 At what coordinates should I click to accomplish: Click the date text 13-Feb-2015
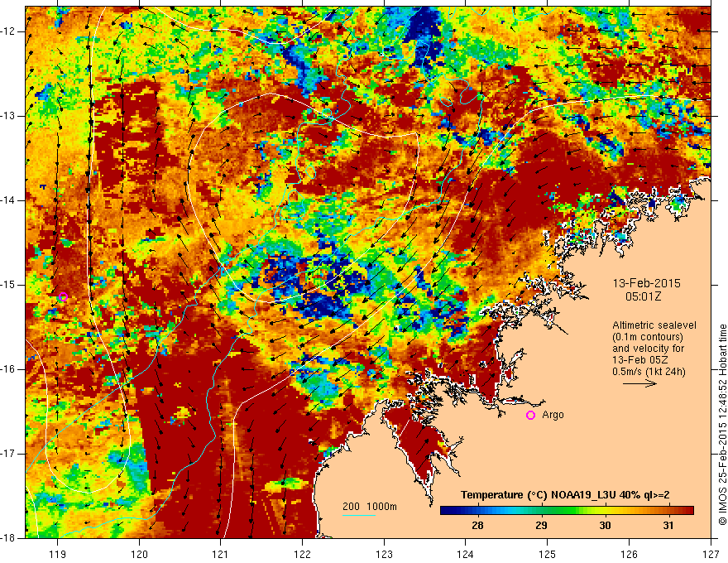(x=647, y=283)
